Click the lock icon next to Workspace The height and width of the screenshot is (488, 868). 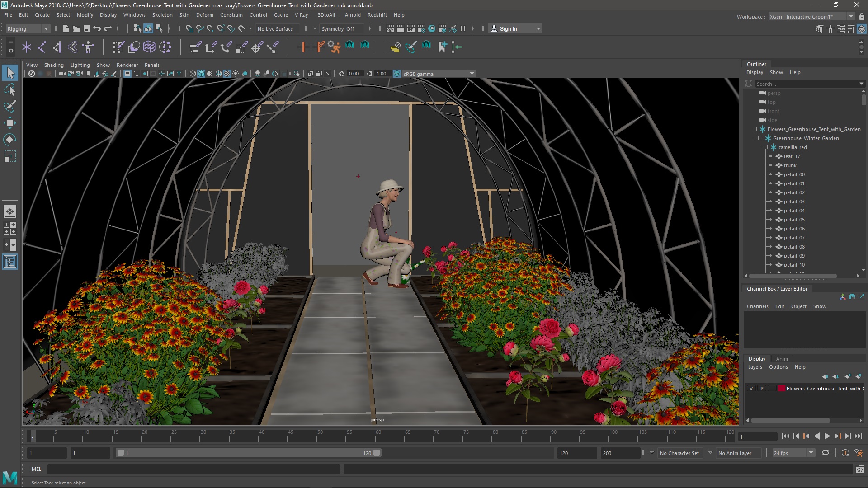pos(862,17)
